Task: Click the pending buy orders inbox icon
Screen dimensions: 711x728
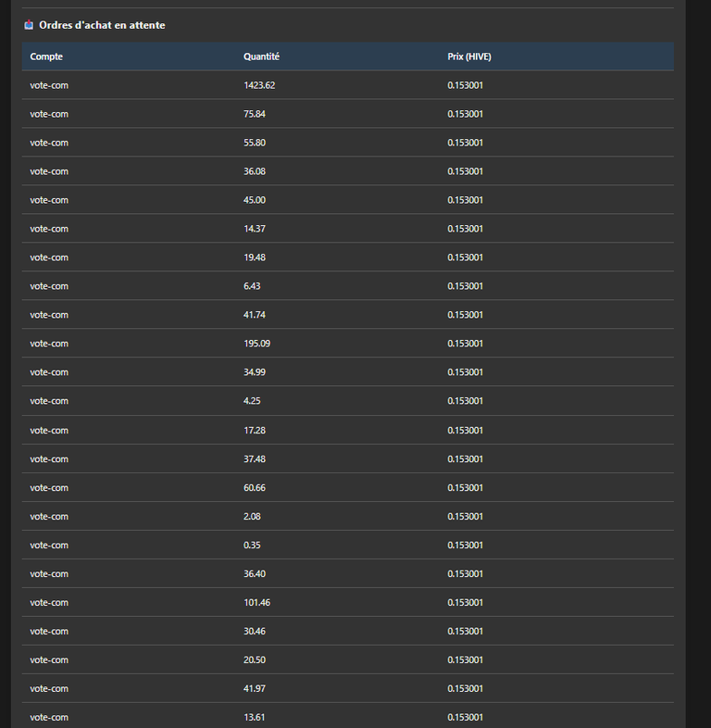Action: [29, 25]
